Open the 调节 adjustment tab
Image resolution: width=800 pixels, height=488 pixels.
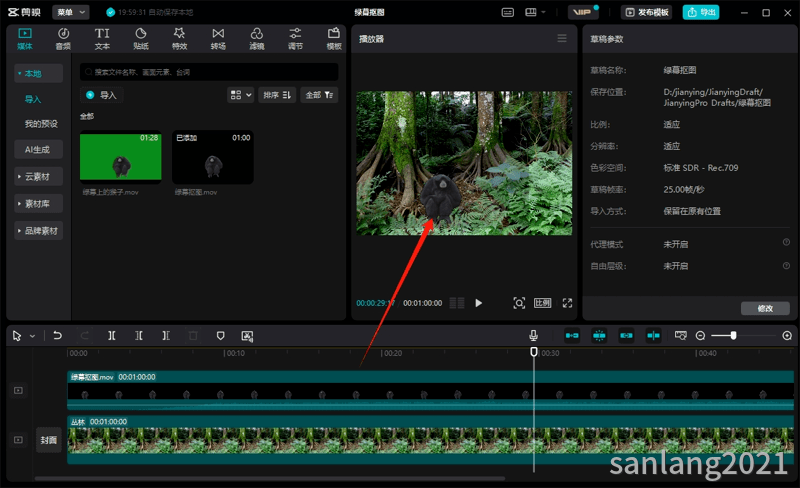pyautogui.click(x=295, y=39)
